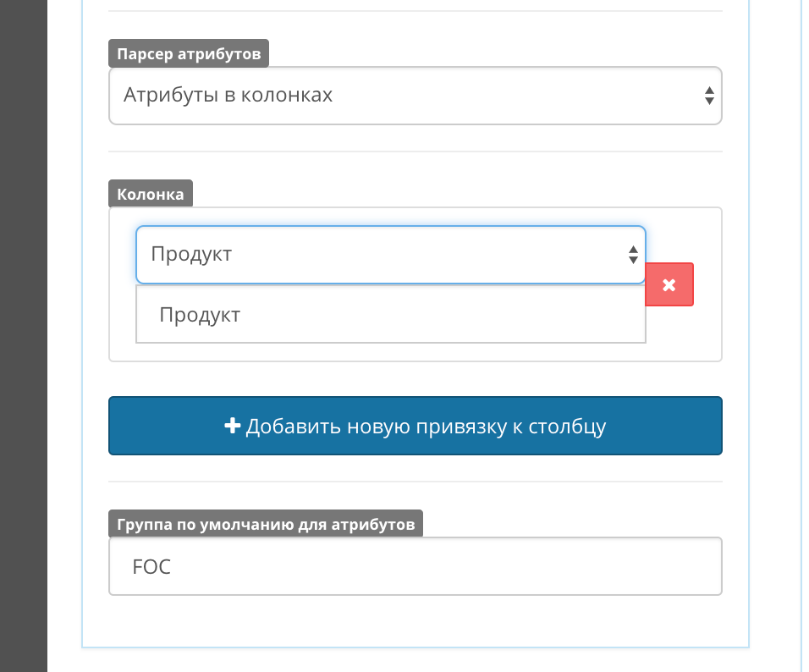Screen dimensions: 809x672
Task: Click up-down arrows icon of Продукт select
Action: pyautogui.click(x=632, y=254)
